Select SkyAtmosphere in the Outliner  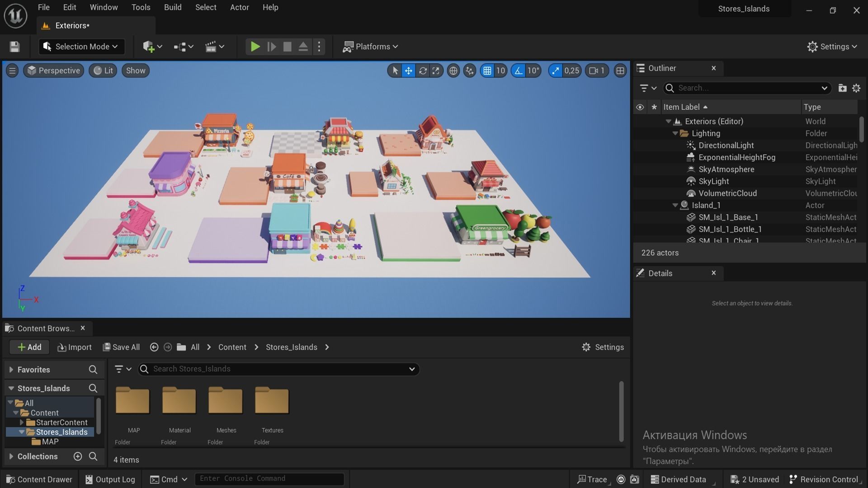pos(726,169)
